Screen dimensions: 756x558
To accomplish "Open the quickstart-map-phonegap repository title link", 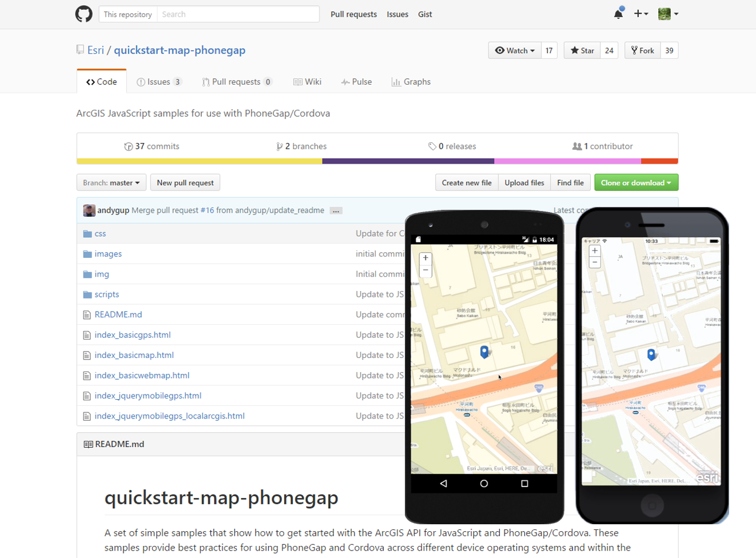I will (x=180, y=50).
